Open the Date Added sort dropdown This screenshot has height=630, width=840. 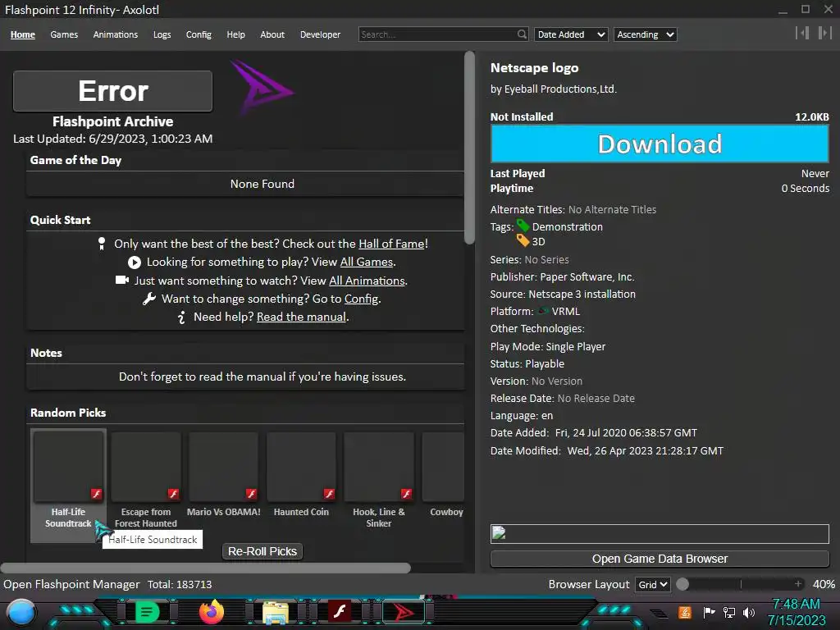[x=571, y=34]
